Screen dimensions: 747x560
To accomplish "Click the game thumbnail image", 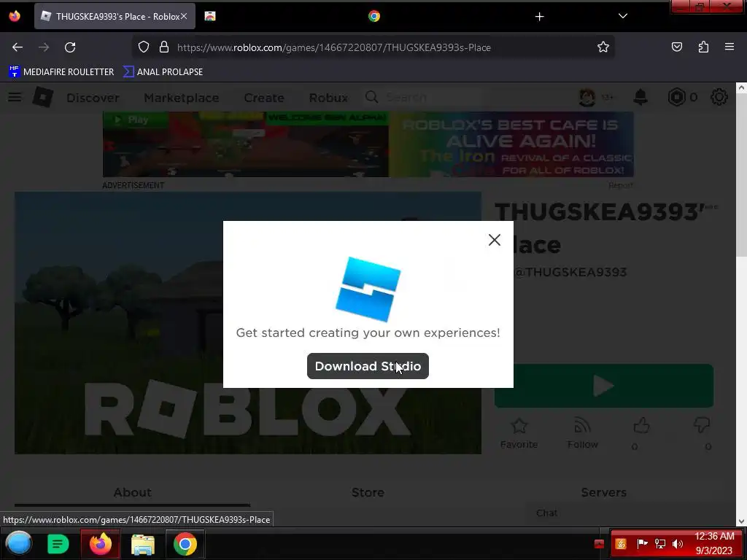I will [x=248, y=323].
